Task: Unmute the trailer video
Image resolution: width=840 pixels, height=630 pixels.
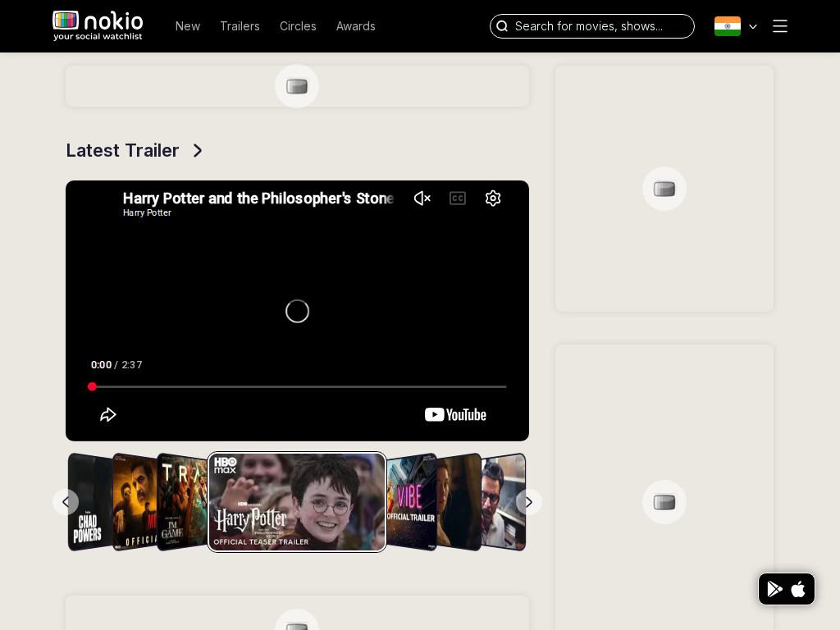Action: 422,199
